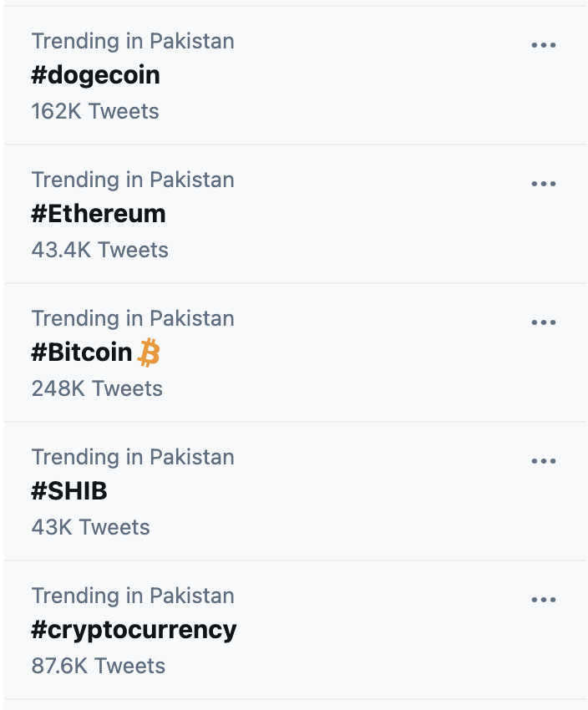This screenshot has height=710, width=588.
Task: Open the #SHIB hashtag
Action: [x=69, y=491]
